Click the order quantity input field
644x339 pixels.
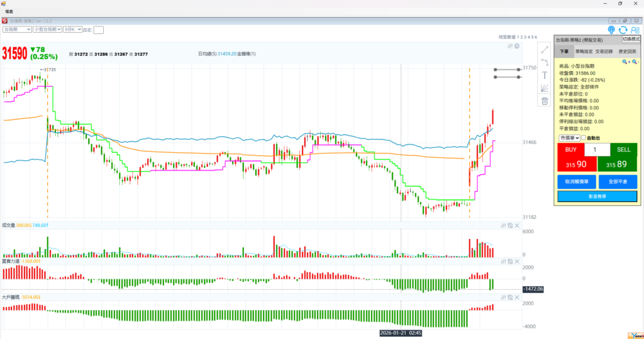click(x=597, y=150)
